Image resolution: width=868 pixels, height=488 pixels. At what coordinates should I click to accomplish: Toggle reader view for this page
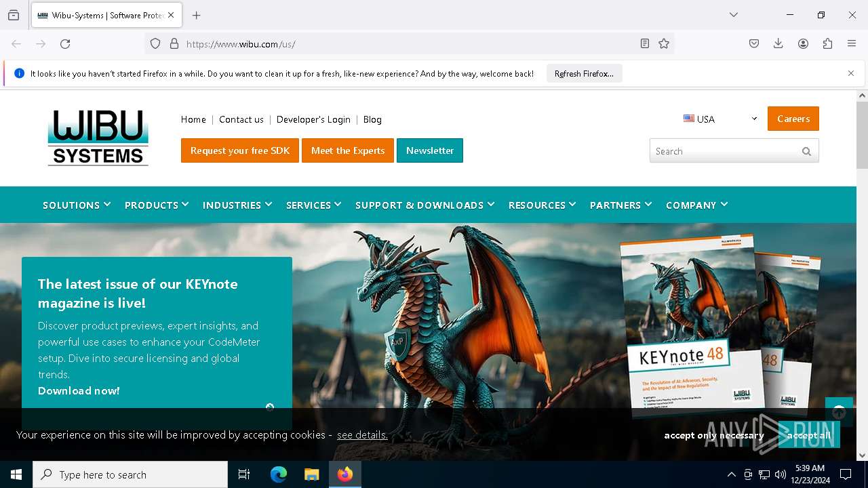pyautogui.click(x=645, y=43)
